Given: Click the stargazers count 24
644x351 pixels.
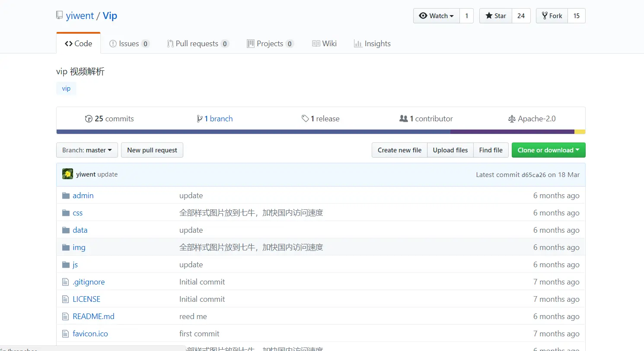Looking at the screenshot, I should (x=521, y=16).
